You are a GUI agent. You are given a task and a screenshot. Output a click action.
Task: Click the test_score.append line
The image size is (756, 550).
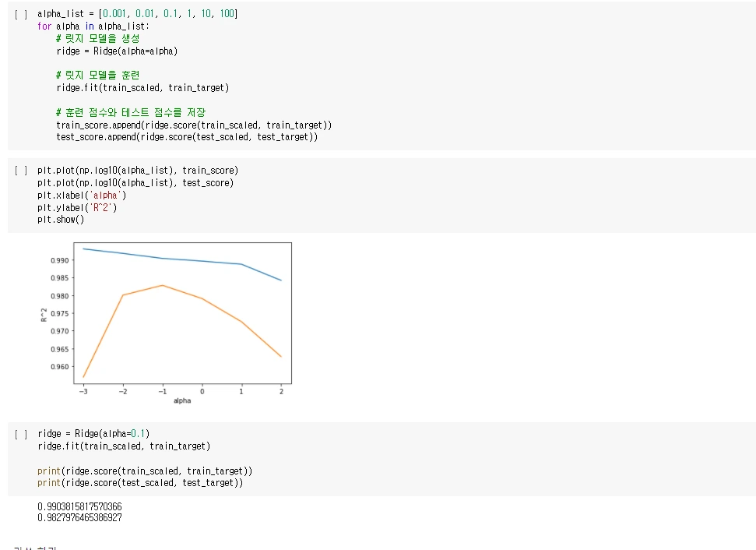point(187,136)
